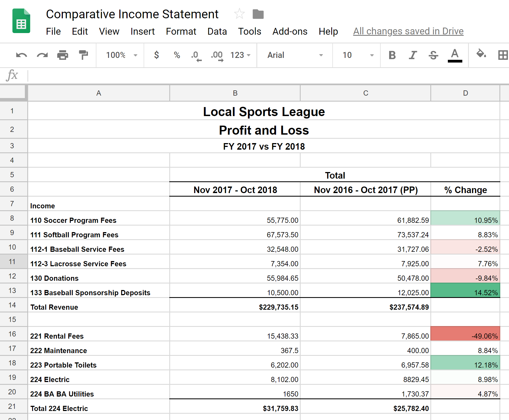The height and width of the screenshot is (420, 509).
Task: Star the Comparative Income Statement document
Action: click(x=239, y=14)
